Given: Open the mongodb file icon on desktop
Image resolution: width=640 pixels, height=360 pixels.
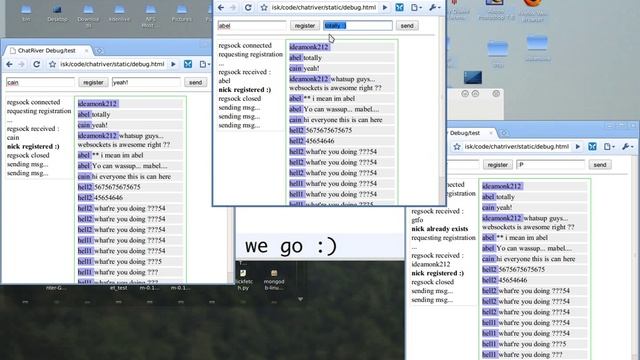Looking at the screenshot, I should tap(274, 280).
